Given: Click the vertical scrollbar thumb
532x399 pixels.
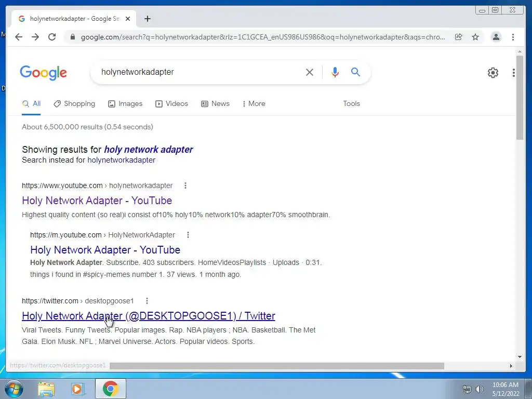Looking at the screenshot, I should [x=520, y=97].
